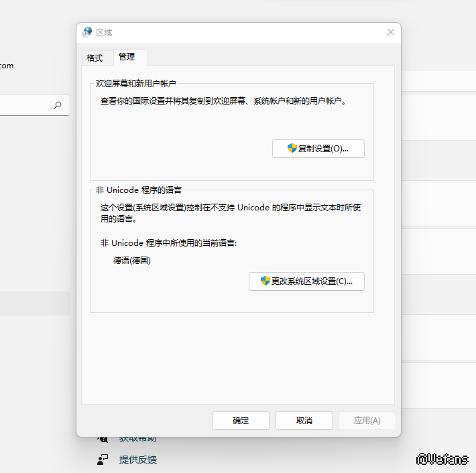Select the 管理 tab
476x473 pixels.
pyautogui.click(x=127, y=57)
